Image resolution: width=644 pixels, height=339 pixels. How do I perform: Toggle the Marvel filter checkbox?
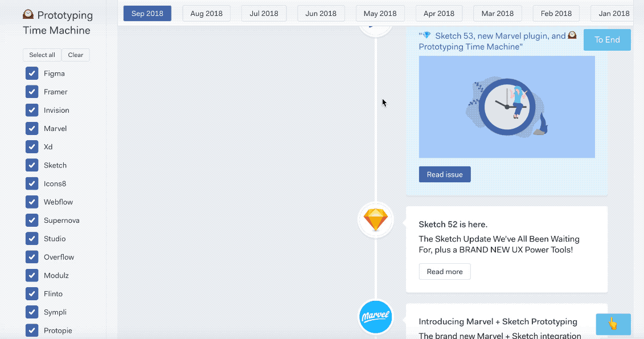[x=32, y=128]
